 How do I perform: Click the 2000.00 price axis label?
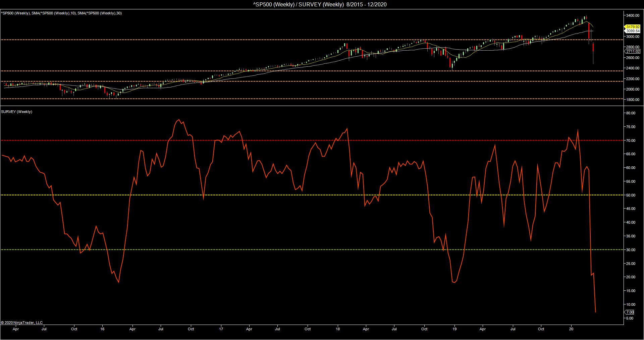click(x=632, y=89)
